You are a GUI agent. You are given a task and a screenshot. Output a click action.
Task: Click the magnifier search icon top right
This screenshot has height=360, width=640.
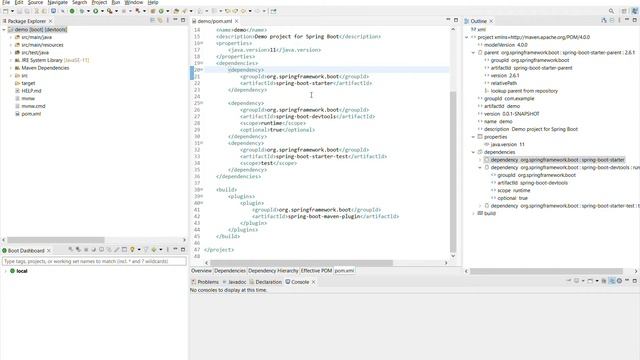coord(611,11)
